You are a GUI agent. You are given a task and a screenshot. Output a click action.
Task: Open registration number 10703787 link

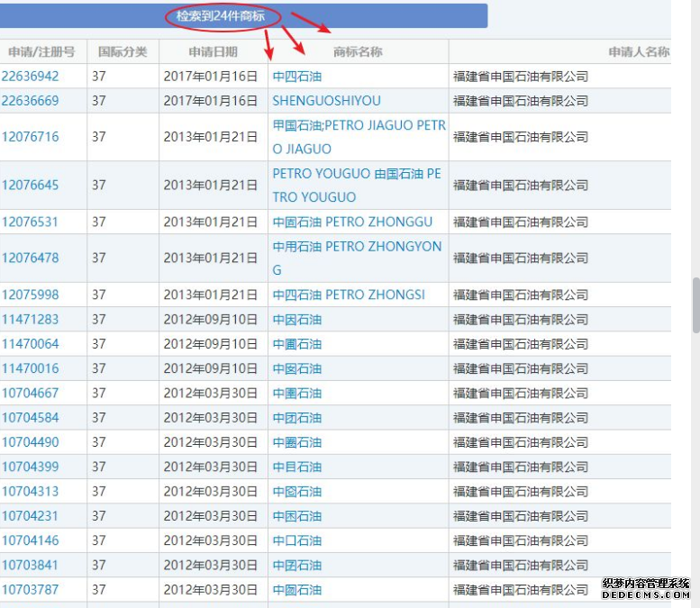pyautogui.click(x=30, y=590)
